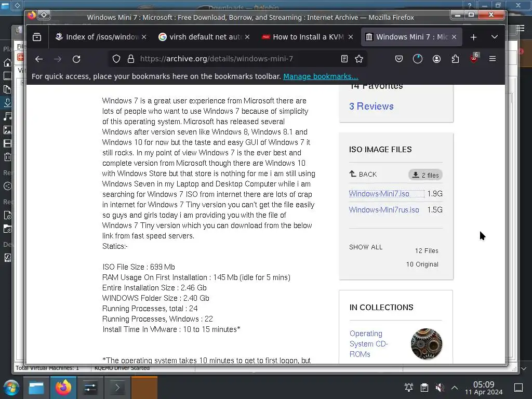532x399 pixels.
Task: Go back to the previous page
Action: pos(38,59)
